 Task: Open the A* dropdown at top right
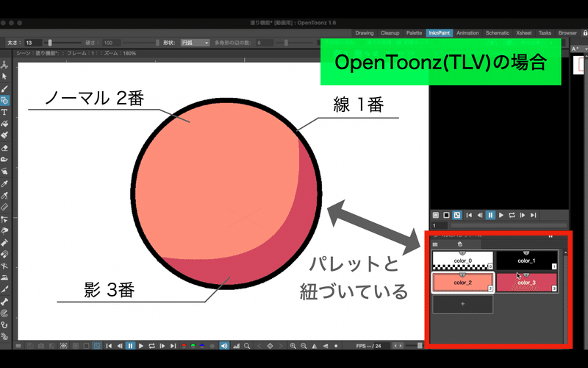pos(579,49)
